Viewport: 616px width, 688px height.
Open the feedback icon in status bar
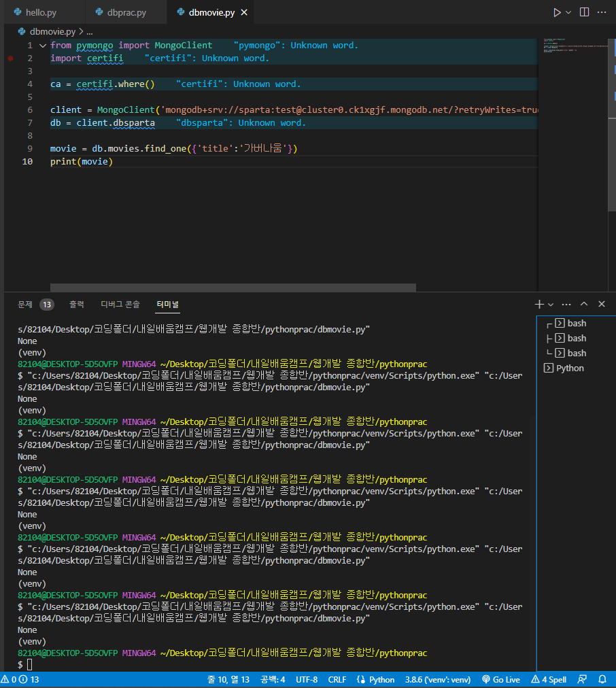[582, 680]
